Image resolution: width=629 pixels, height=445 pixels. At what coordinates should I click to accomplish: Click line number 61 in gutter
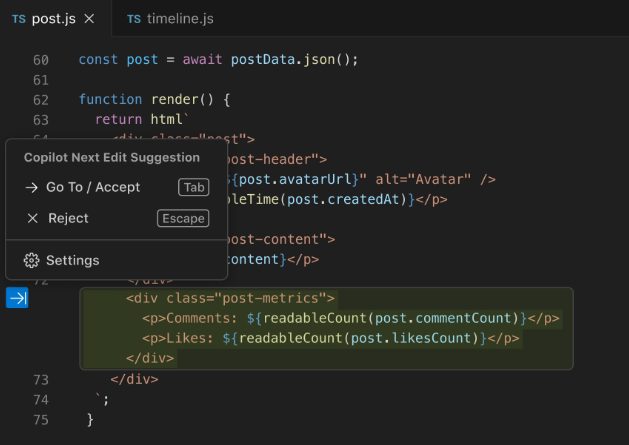[41, 80]
